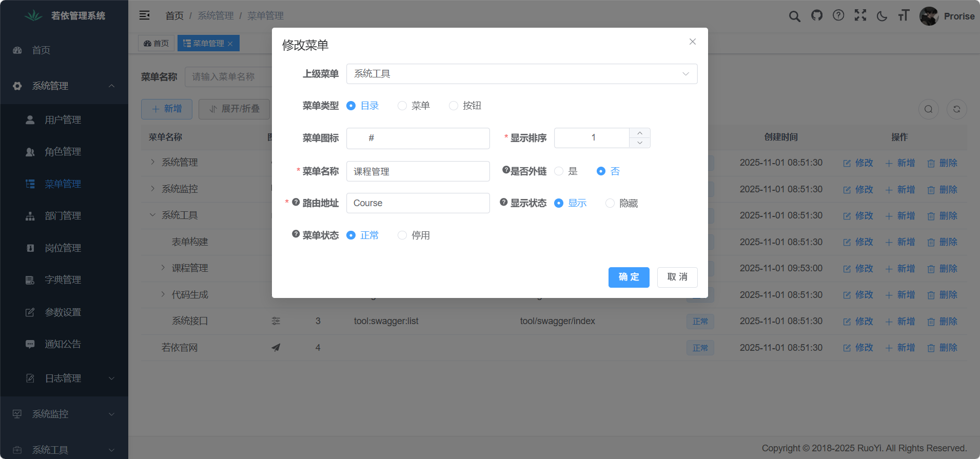Viewport: 980px width, 459px height.
Task: Choose 停用 for menu status
Action: [403, 235]
